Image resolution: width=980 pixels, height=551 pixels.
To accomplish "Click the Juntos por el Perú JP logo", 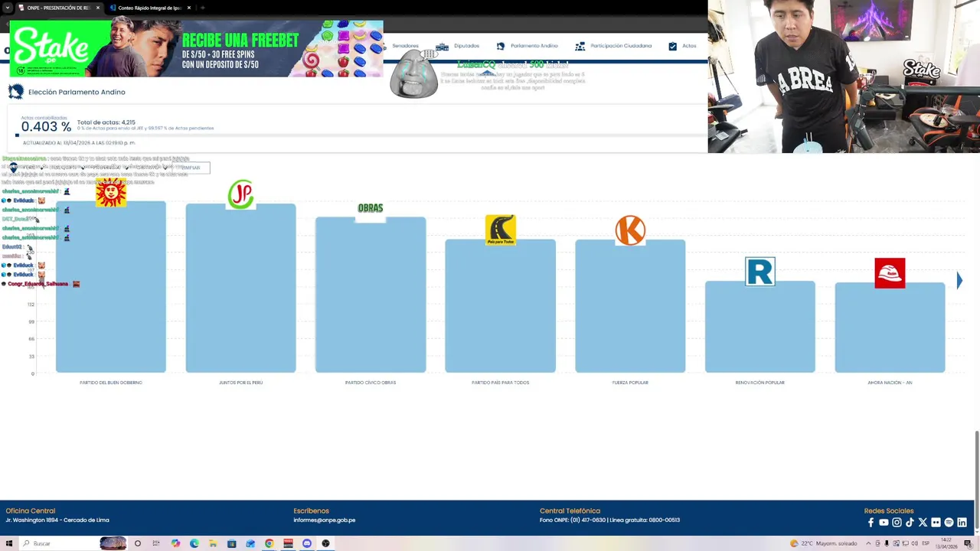I will coord(240,194).
